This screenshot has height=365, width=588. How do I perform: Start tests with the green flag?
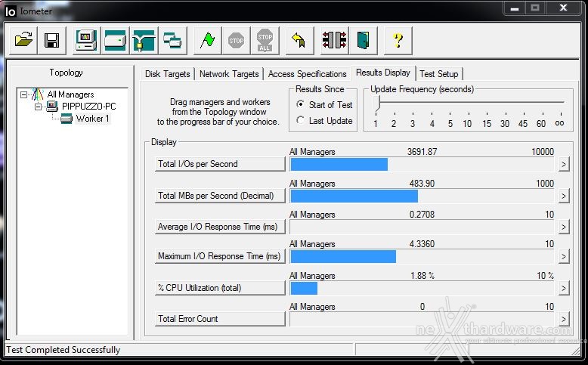207,40
